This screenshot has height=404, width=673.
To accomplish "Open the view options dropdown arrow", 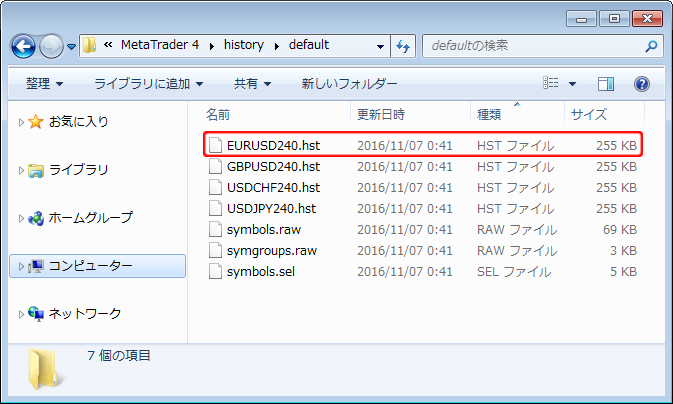I will 572,84.
